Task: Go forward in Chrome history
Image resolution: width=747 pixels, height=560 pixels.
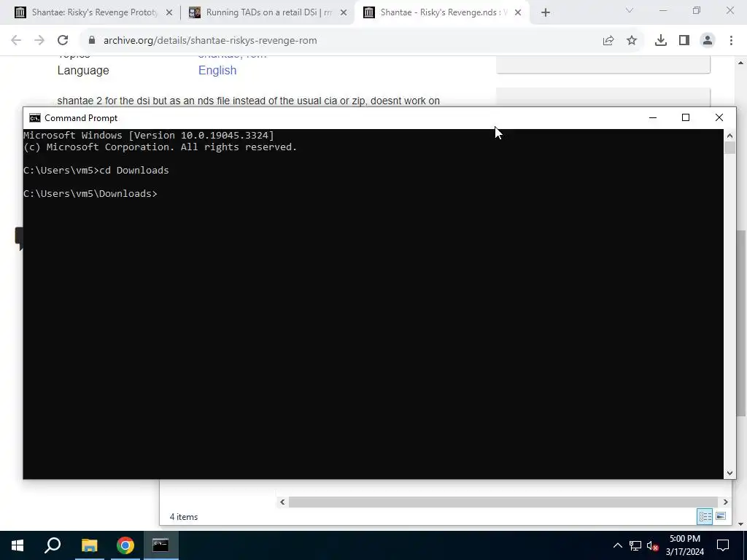Action: pos(39,41)
